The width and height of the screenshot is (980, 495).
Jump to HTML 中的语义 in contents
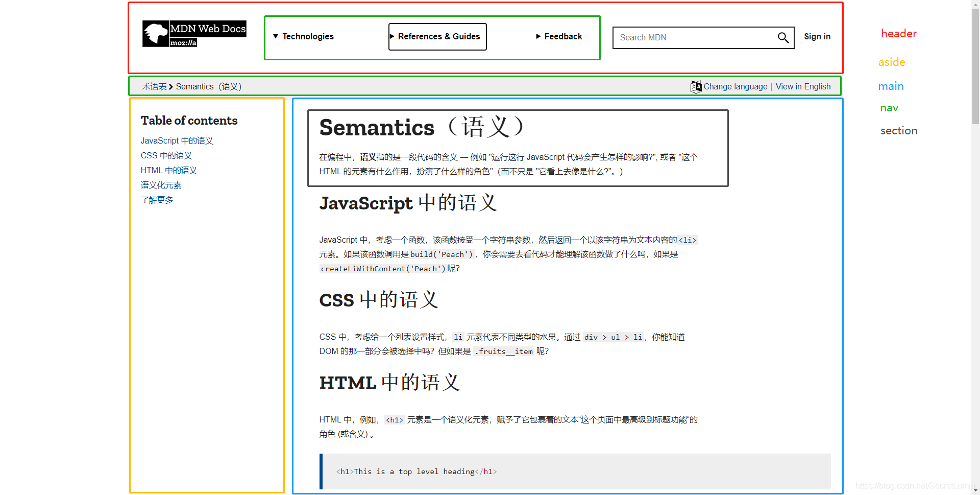[x=169, y=170]
